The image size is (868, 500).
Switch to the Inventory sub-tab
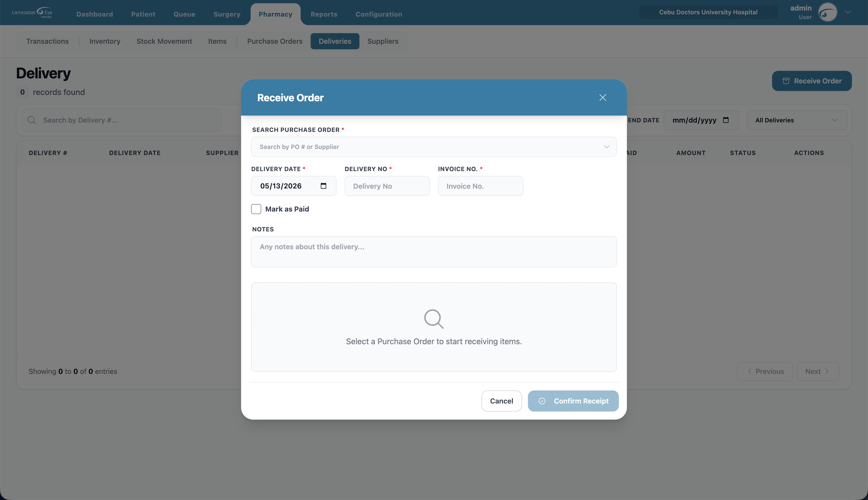[105, 41]
